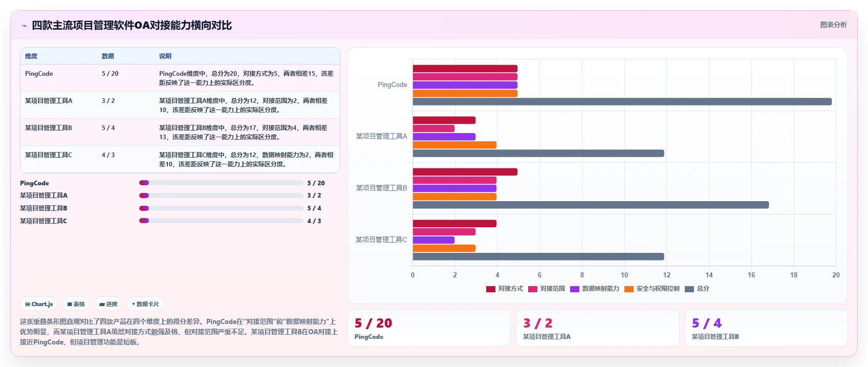Toggle 安全与权限控制 legend item
868x367 pixels.
[x=652, y=289]
